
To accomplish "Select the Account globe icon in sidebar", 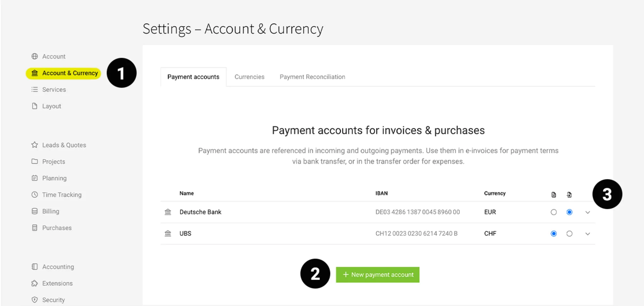I will pos(35,56).
